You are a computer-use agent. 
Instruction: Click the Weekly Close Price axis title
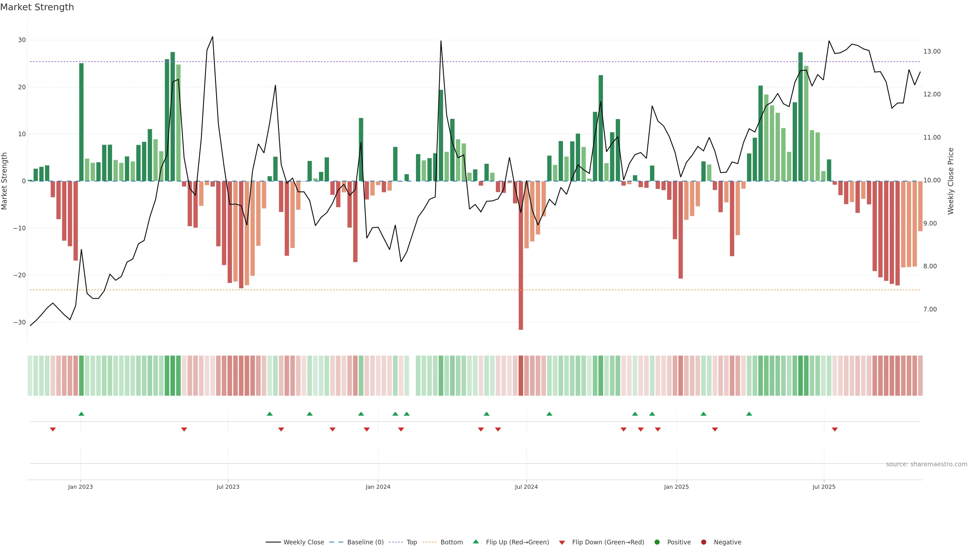point(951,181)
